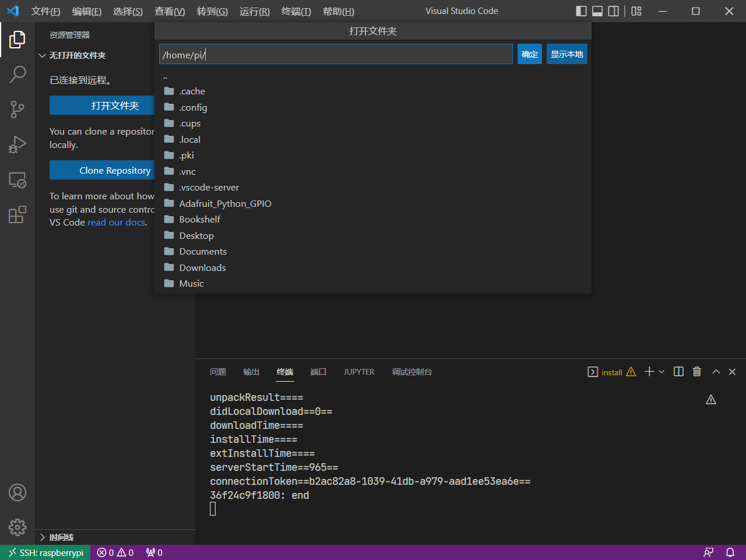Open Run and Debug view
The height and width of the screenshot is (560, 746).
17,145
